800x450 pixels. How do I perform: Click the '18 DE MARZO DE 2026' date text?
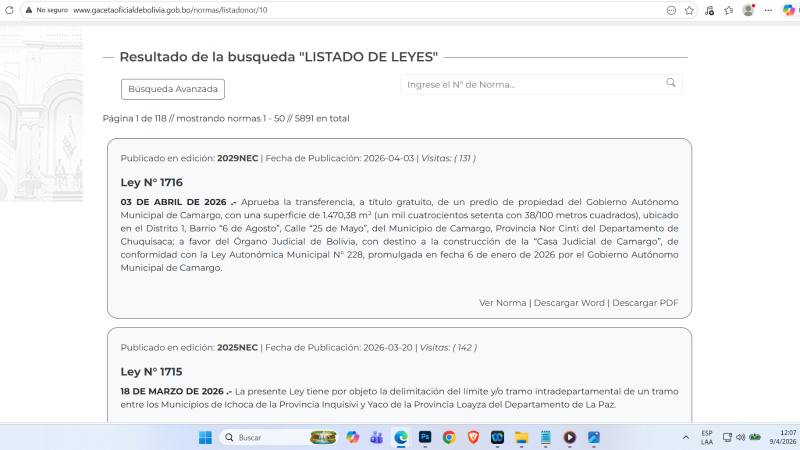pos(172,391)
